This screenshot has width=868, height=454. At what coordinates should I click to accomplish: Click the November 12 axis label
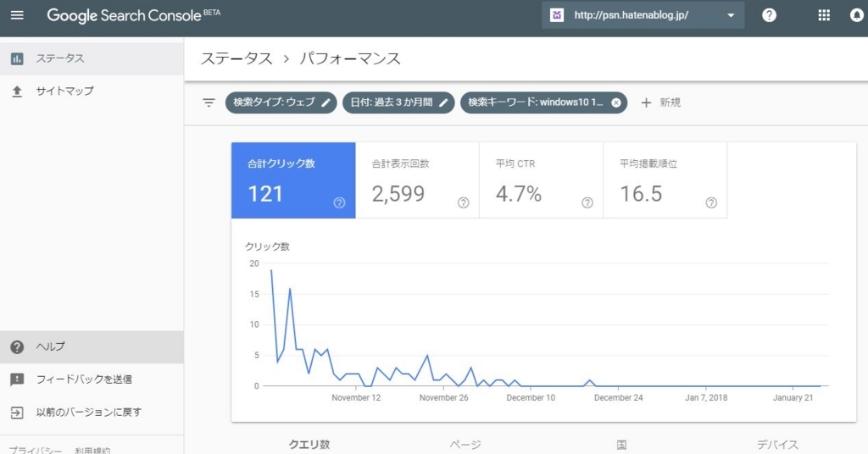356,397
